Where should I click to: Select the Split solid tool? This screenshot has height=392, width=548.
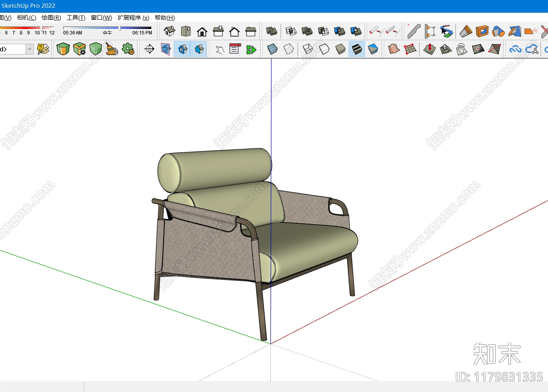click(x=356, y=31)
